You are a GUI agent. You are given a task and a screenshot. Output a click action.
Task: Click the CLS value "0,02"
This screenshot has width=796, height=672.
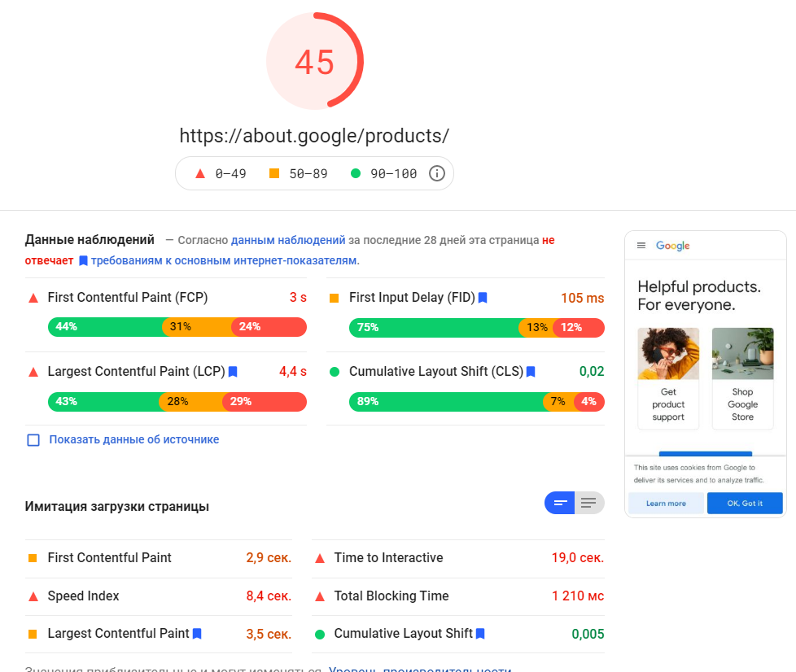point(592,372)
